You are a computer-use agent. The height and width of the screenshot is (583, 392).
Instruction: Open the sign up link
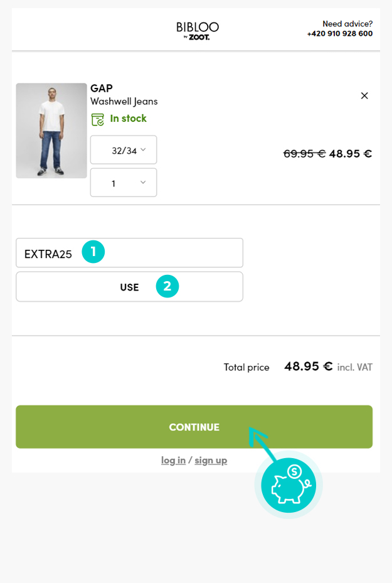tap(211, 460)
